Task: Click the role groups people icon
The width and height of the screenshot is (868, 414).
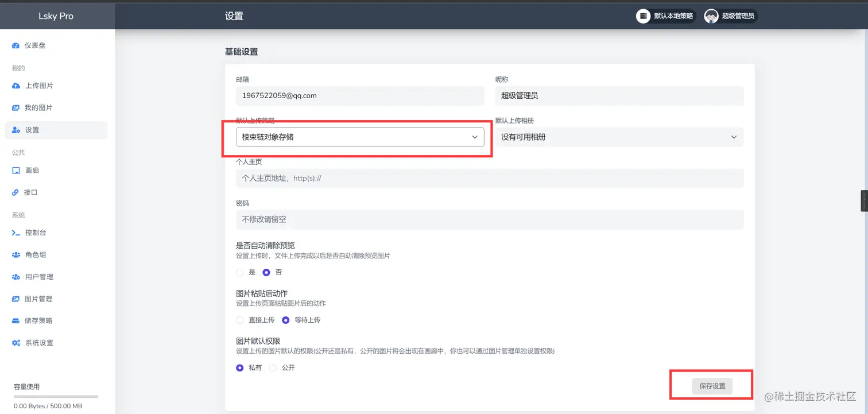Action: coord(16,255)
